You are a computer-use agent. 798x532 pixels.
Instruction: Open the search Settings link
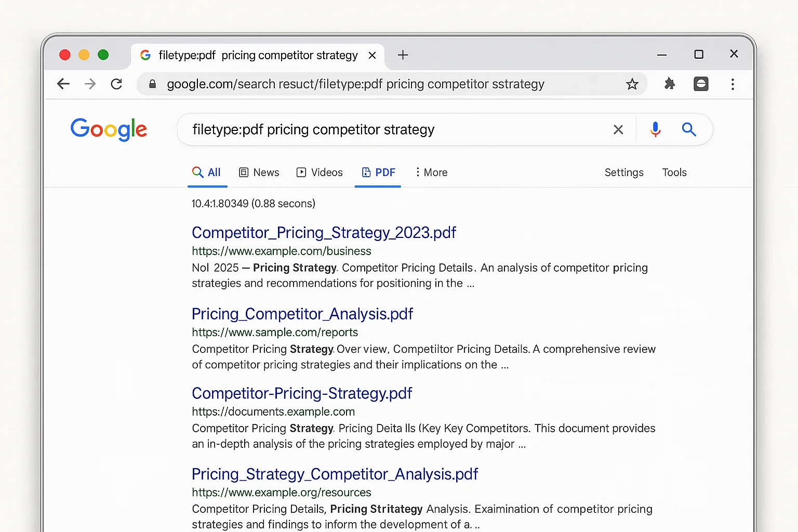pos(623,172)
